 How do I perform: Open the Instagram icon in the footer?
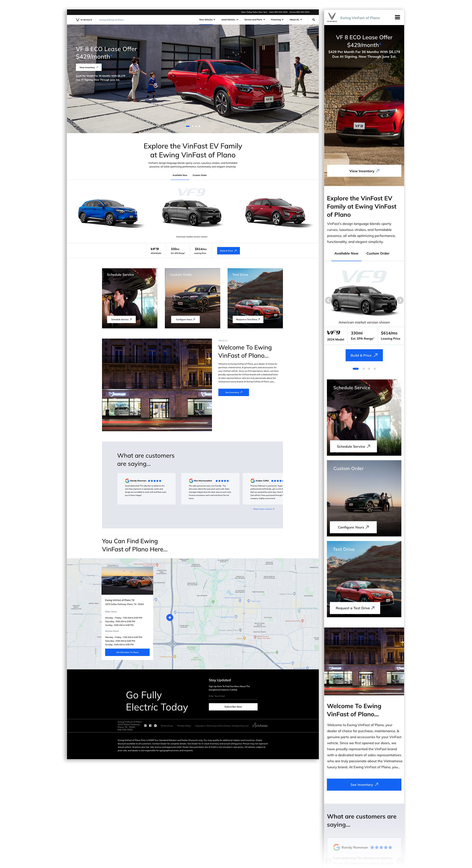tap(155, 726)
